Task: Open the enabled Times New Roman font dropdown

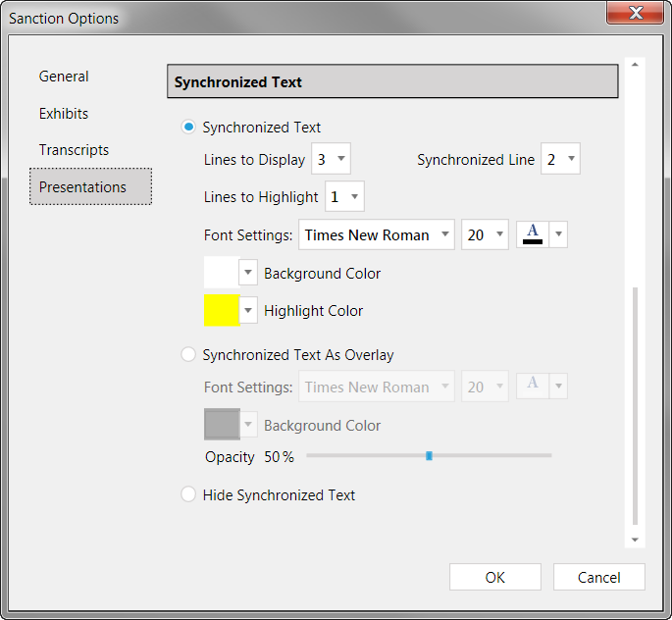Action: point(377,234)
